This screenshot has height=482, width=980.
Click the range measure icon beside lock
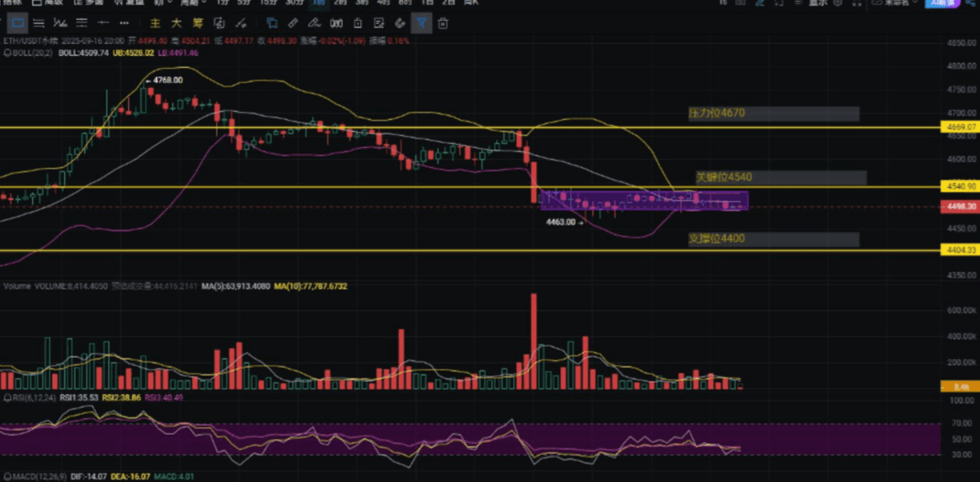pyautogui.click(x=337, y=23)
